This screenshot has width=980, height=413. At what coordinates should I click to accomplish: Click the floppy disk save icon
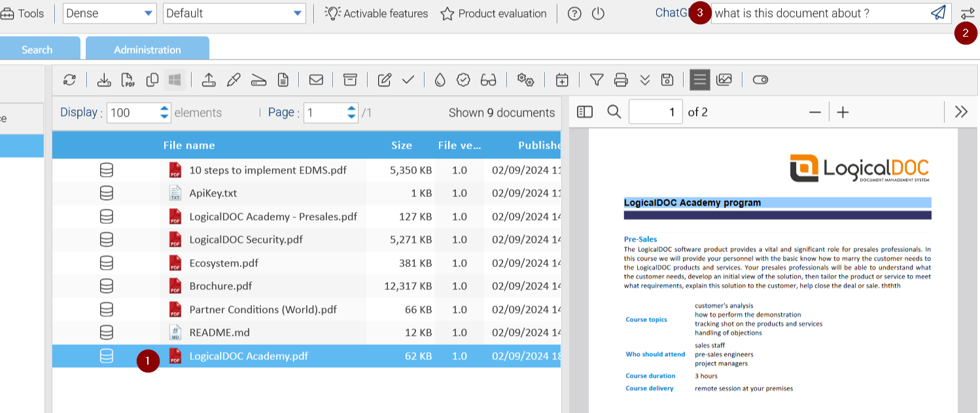667,80
